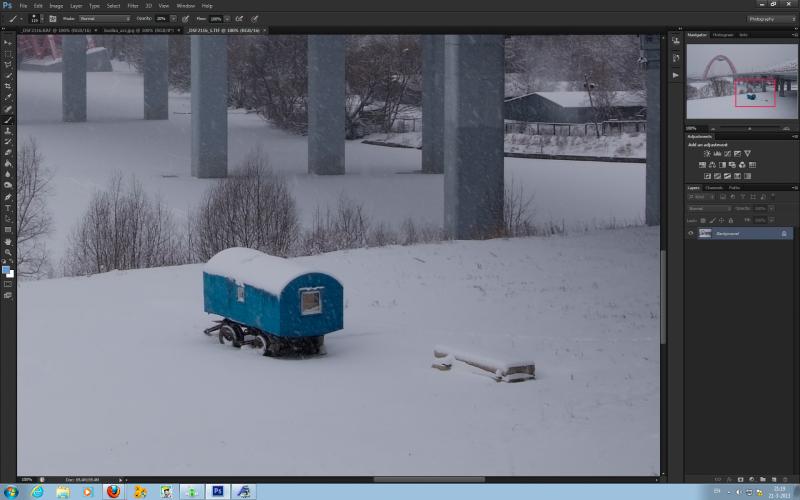The height and width of the screenshot is (500, 800).
Task: Select the Dodge tool
Action: click(8, 185)
